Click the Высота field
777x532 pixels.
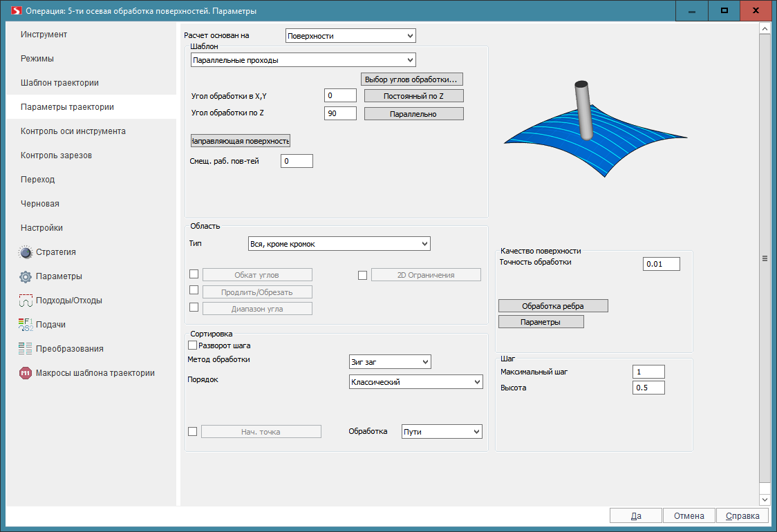(648, 388)
